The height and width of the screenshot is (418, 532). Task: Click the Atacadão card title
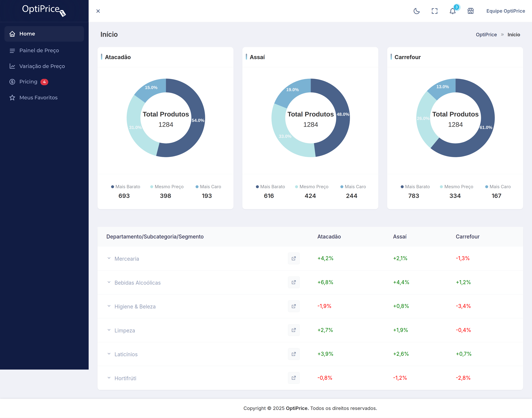(x=118, y=57)
